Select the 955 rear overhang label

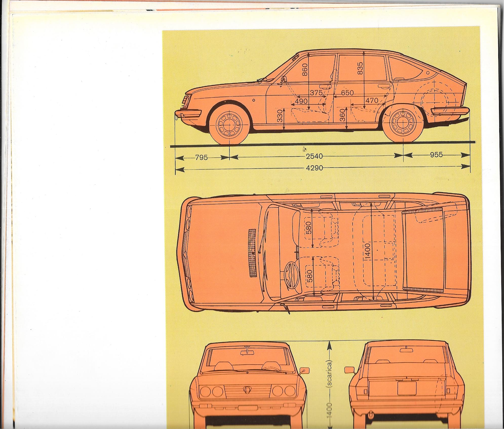click(x=436, y=155)
